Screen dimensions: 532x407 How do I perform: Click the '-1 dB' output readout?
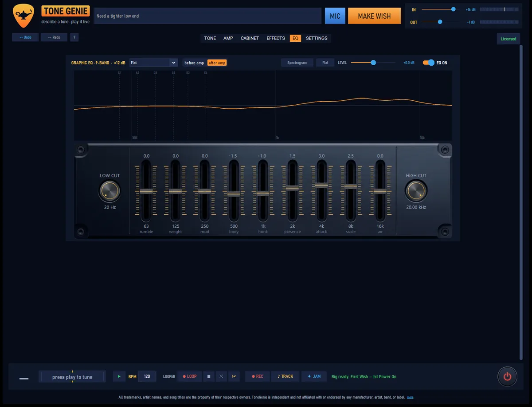[x=471, y=22]
